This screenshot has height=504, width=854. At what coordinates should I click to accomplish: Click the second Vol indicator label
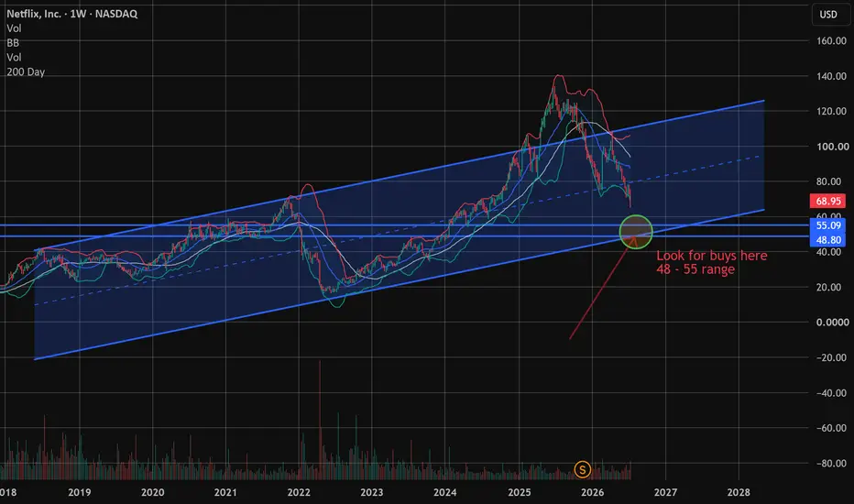pos(14,57)
